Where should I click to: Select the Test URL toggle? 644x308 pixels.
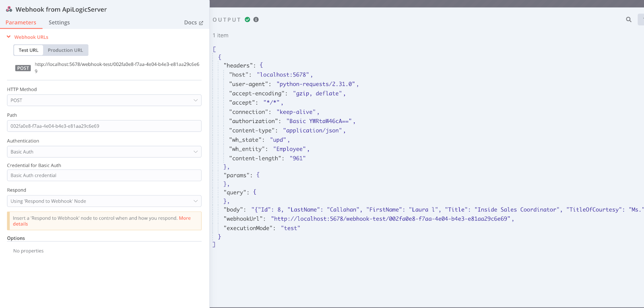click(29, 50)
